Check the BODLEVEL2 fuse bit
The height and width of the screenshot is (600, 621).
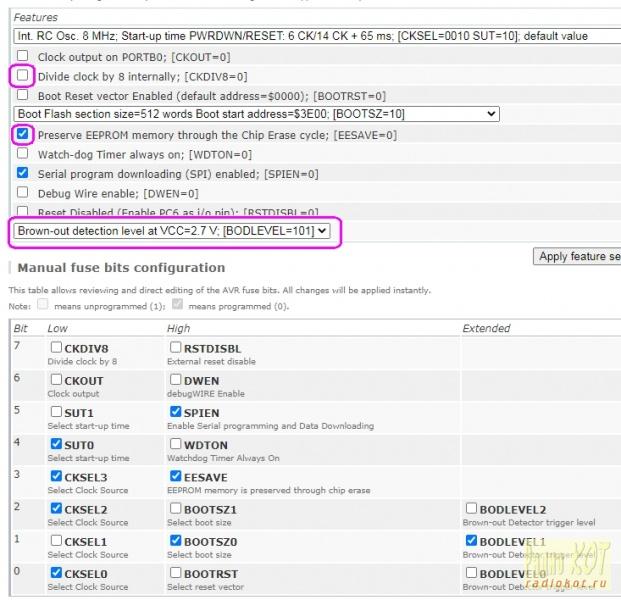tap(471, 509)
